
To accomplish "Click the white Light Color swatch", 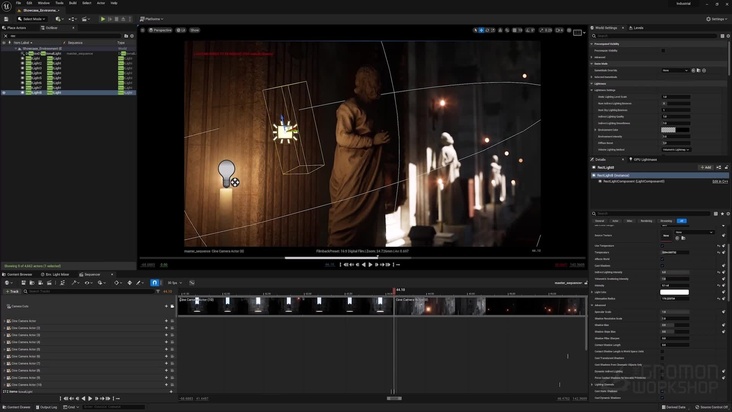I will pos(674,292).
